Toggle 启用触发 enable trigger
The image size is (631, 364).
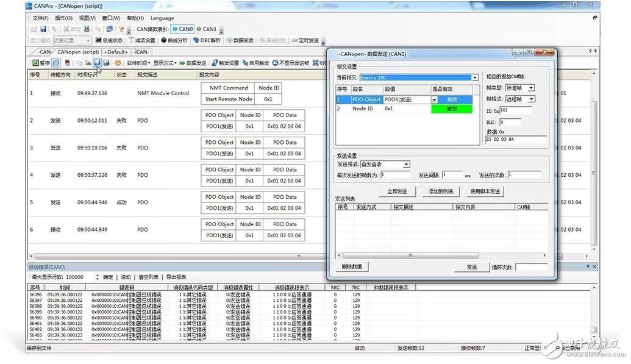[x=255, y=63]
